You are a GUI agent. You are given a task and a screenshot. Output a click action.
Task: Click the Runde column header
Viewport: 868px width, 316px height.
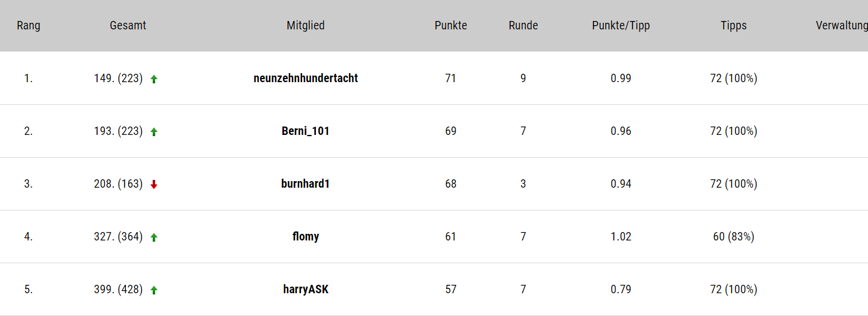(523, 25)
